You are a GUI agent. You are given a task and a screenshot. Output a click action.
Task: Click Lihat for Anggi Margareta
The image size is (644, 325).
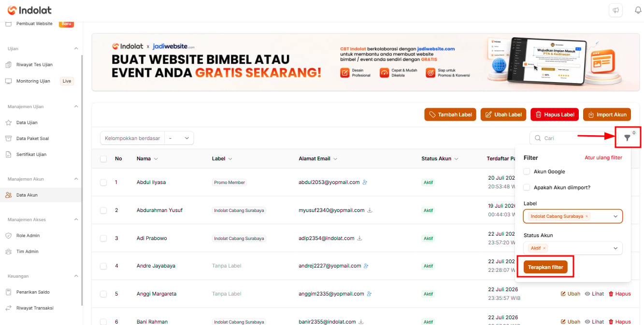[x=594, y=294]
